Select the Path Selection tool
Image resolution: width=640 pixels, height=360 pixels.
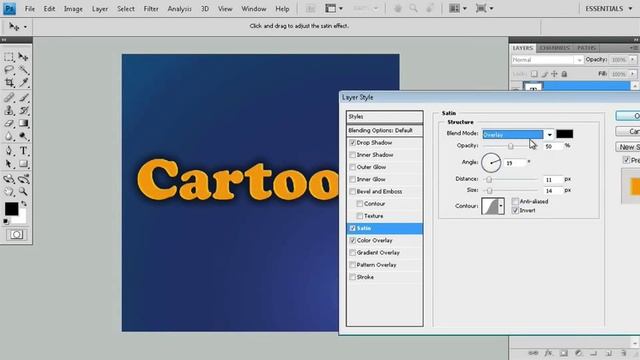pos(9,164)
